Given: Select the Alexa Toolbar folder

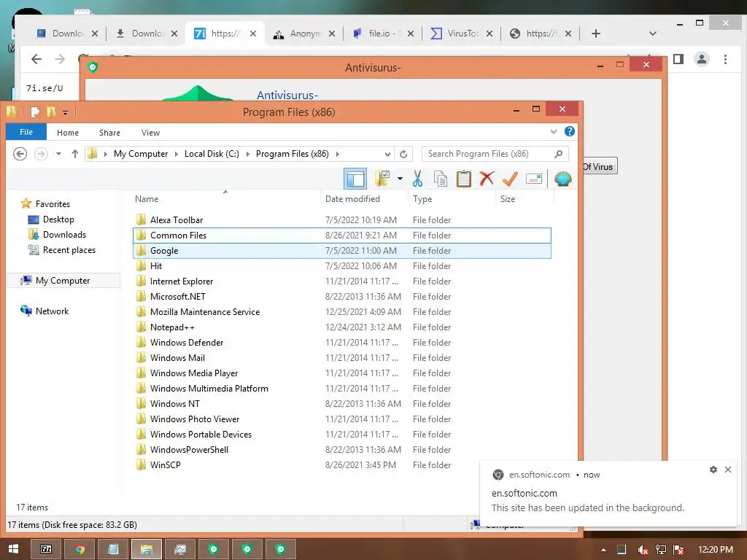Looking at the screenshot, I should [341, 220].
